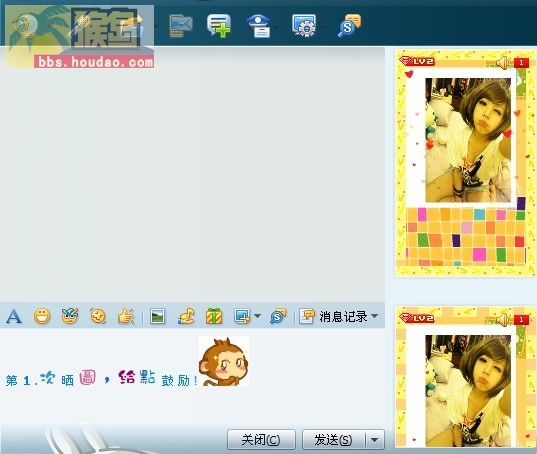Click the search icon in input toolbar
The width and height of the screenshot is (537, 454).
coord(277,316)
